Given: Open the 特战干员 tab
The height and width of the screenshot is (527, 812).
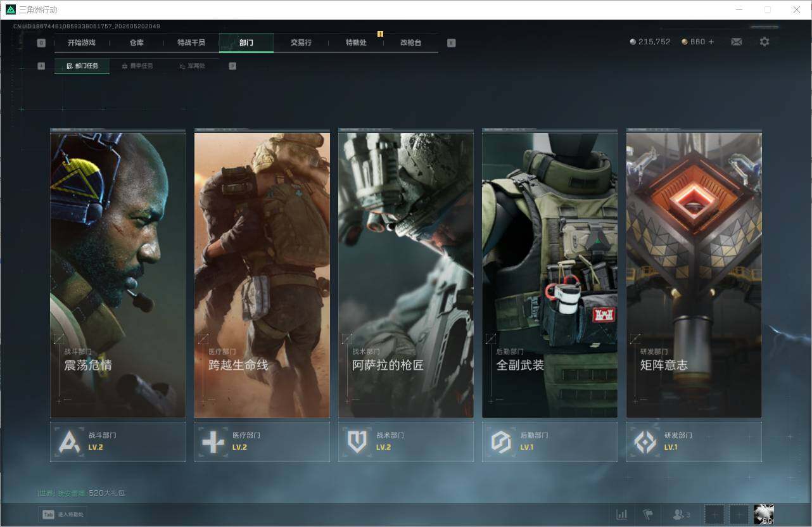Looking at the screenshot, I should click(x=191, y=42).
